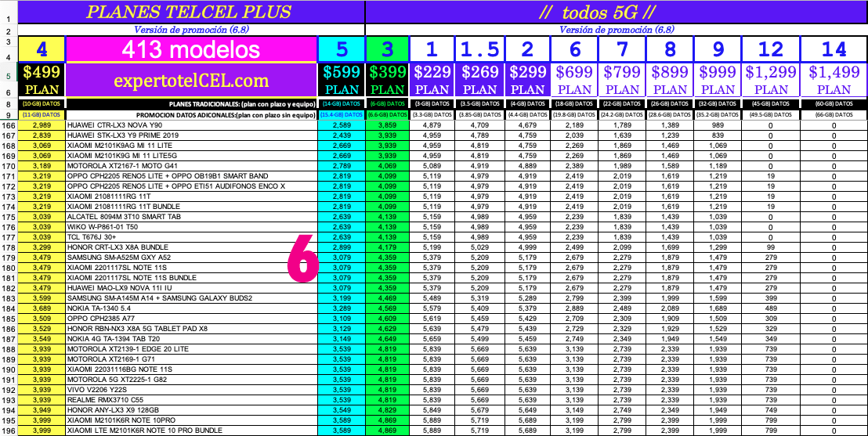Select the $599 PLAN header cell
Screen dimensions: 868x436
(x=342, y=81)
